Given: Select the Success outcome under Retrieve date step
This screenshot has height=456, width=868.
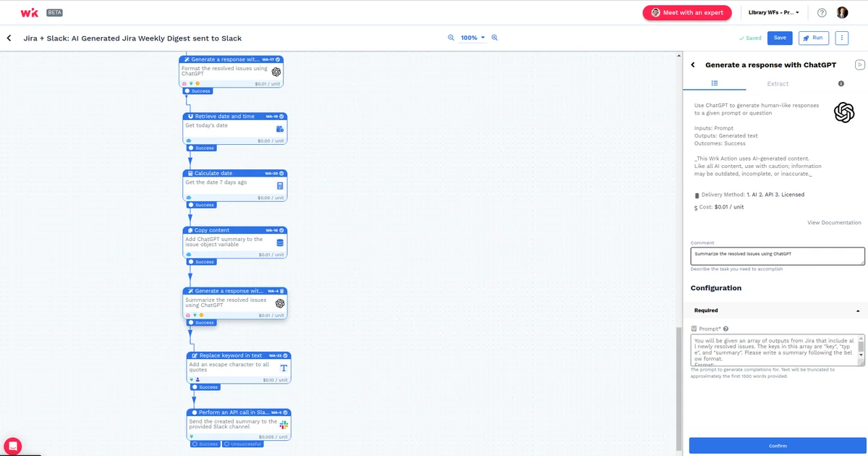Looking at the screenshot, I should tap(200, 148).
